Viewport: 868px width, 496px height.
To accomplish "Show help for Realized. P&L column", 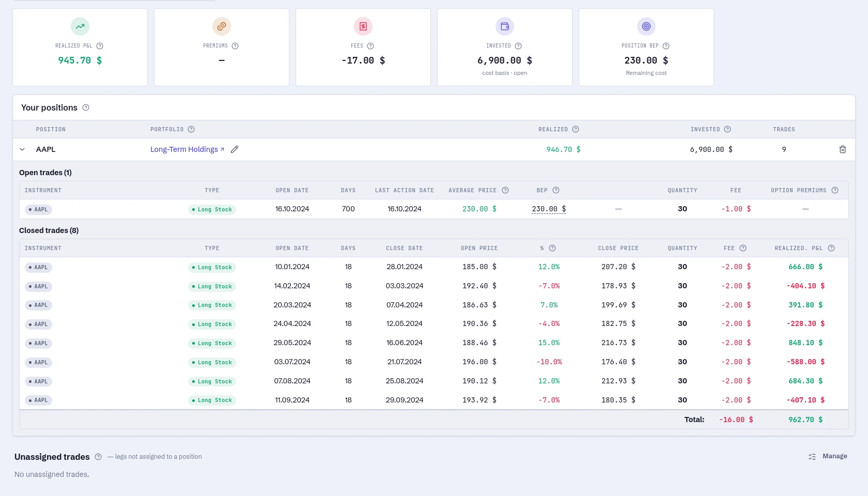I will (x=831, y=248).
